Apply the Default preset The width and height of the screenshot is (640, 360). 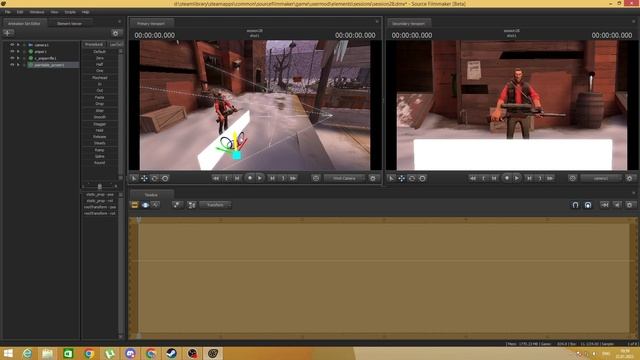point(100,52)
